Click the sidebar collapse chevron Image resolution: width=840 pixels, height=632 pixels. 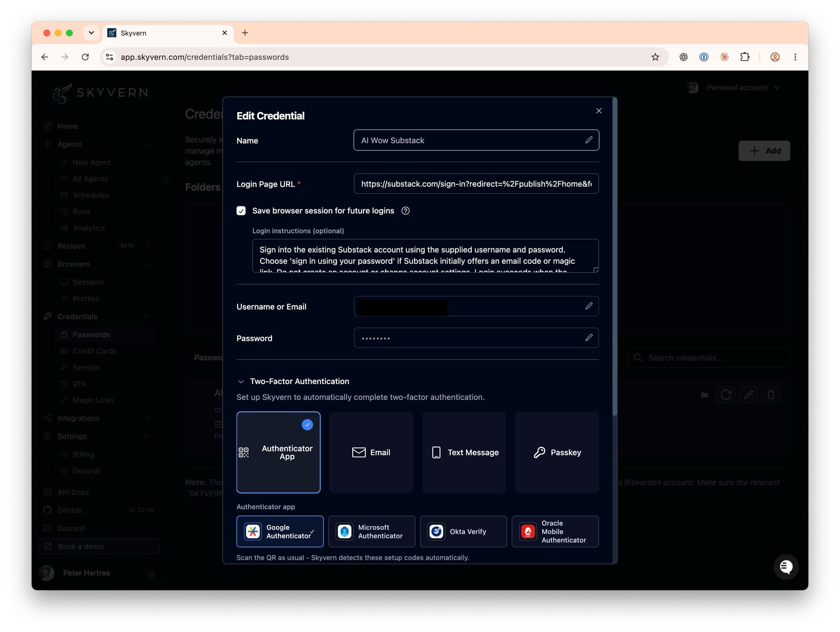166,179
